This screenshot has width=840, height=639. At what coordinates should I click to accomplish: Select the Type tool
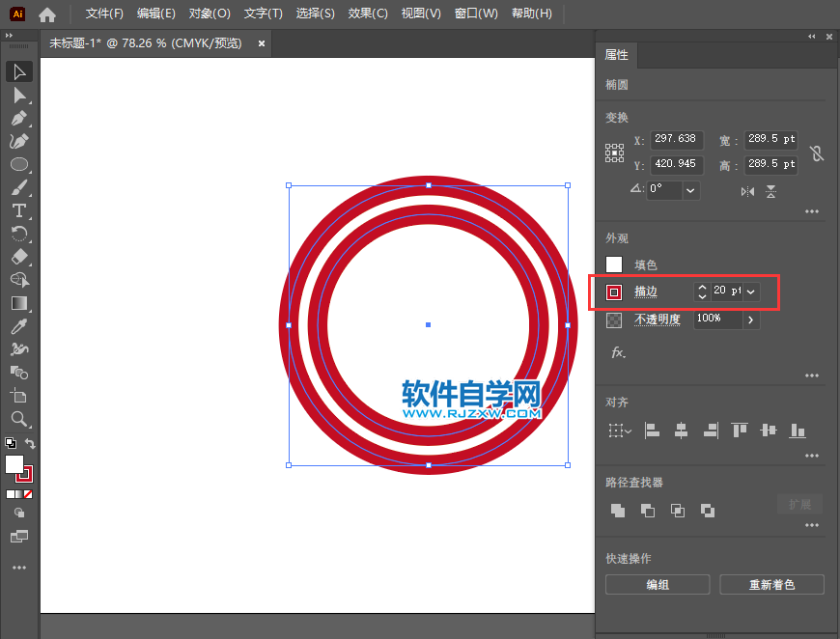[20, 210]
